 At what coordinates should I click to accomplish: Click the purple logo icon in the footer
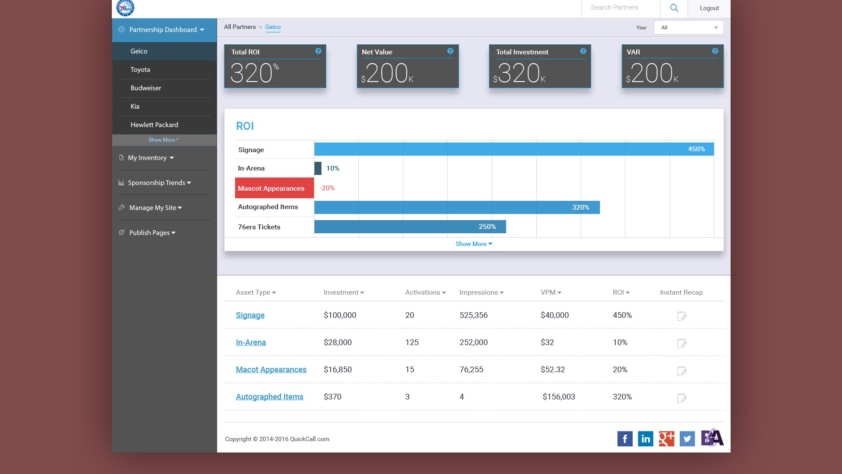712,437
